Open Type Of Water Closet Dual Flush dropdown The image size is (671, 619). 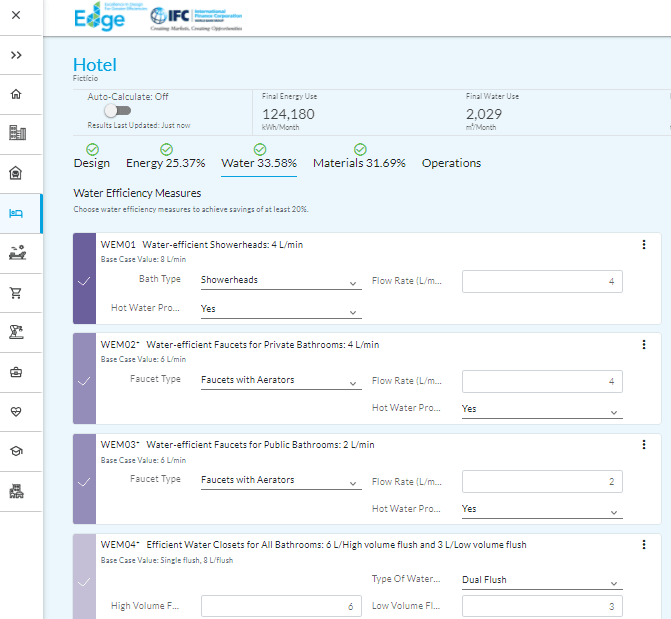541,580
